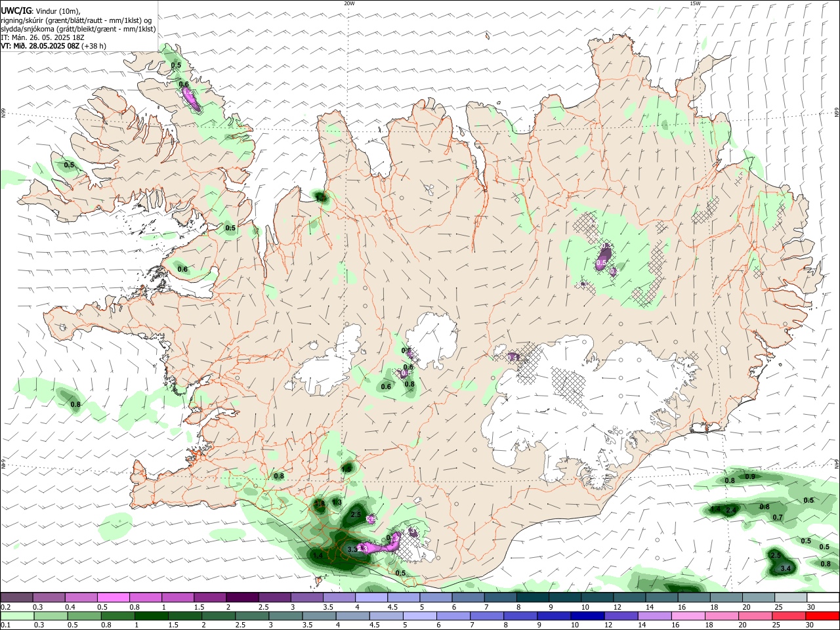
Task: Click the 'IT: Mán. 26. 05. 2025 18Z' line
Action: [x=43, y=37]
